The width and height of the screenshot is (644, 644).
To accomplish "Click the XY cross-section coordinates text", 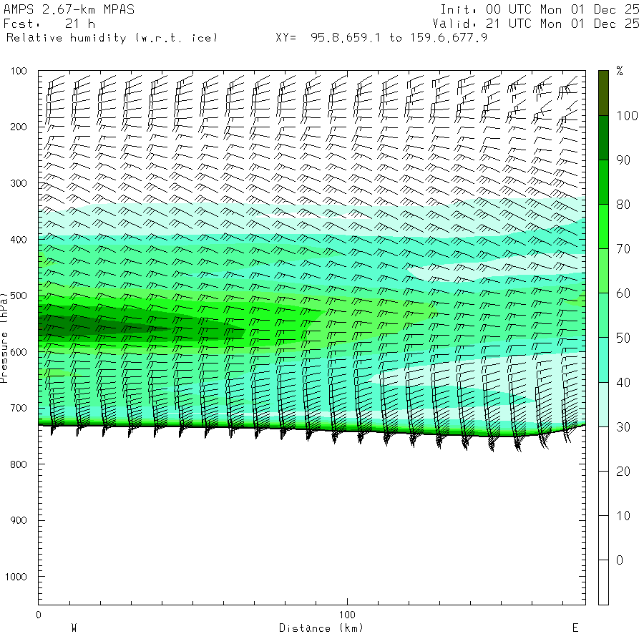I will click(x=381, y=38).
